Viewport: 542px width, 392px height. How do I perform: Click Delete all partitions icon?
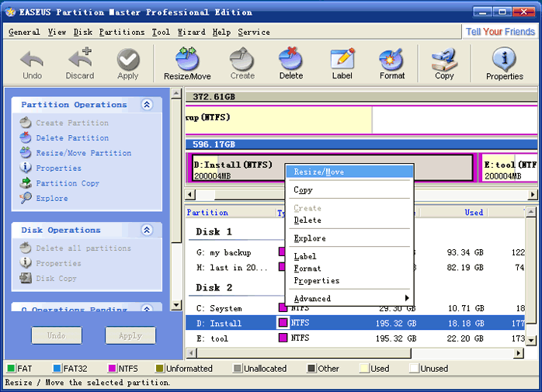pos(26,248)
